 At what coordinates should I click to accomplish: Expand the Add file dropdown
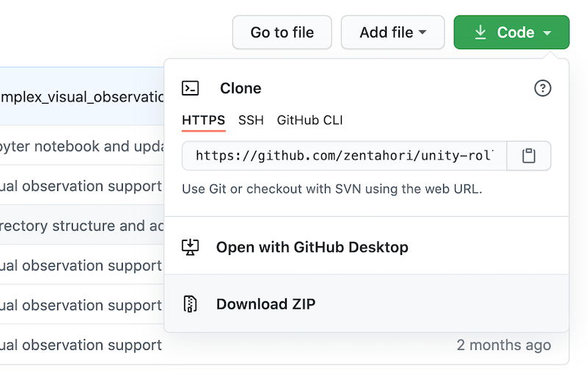[x=392, y=32]
